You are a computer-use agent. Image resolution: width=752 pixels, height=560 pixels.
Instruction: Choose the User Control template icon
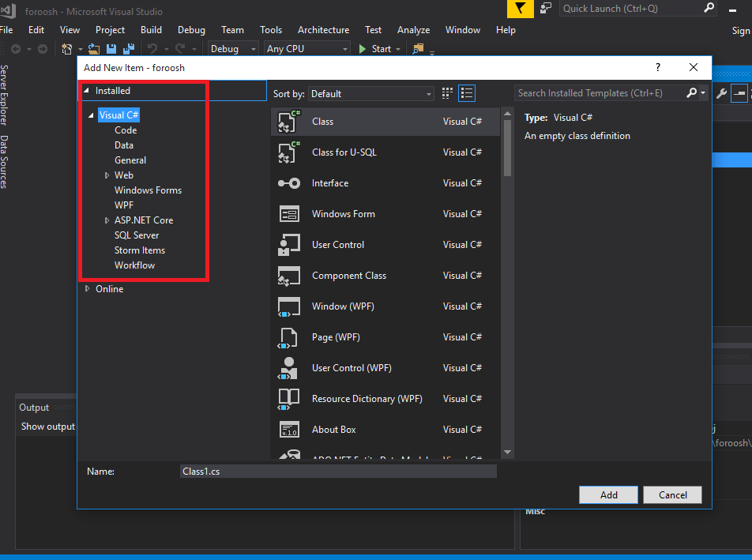pos(289,245)
